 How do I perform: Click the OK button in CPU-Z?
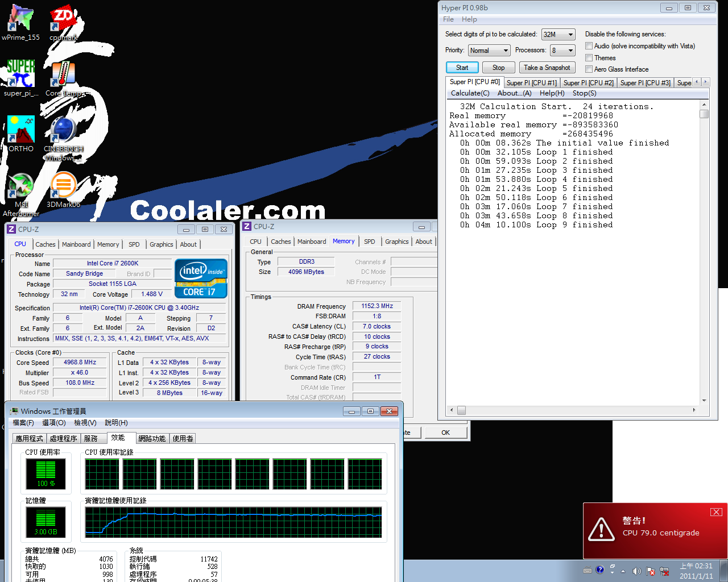tap(445, 433)
